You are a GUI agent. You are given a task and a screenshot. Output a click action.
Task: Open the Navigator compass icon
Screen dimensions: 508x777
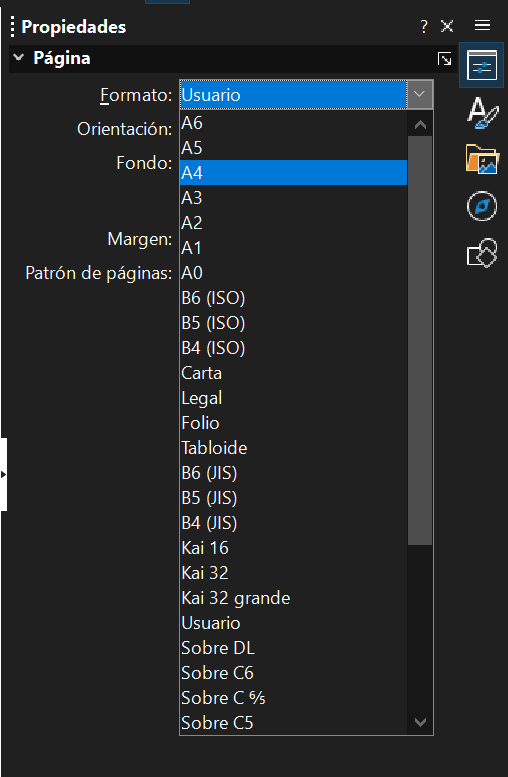482,206
